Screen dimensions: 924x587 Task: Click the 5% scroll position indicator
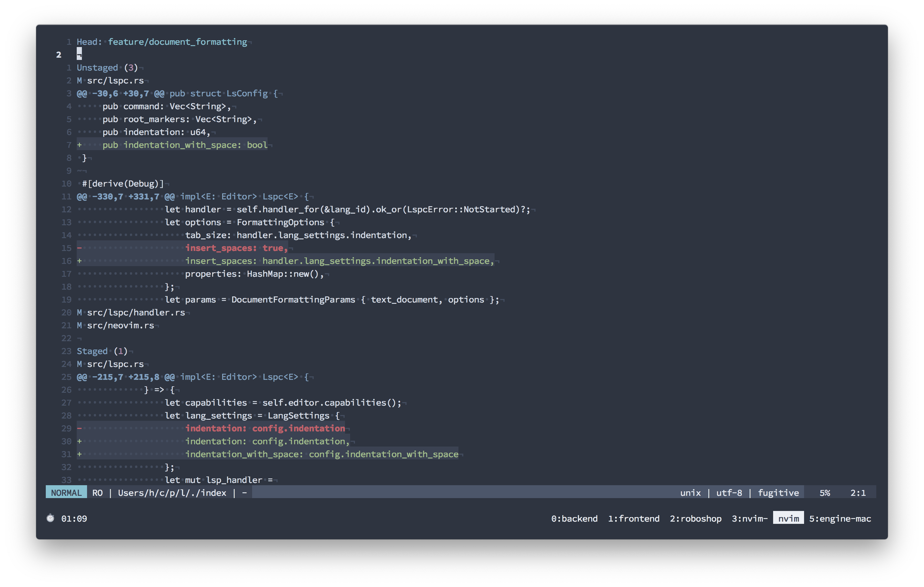coord(825,493)
